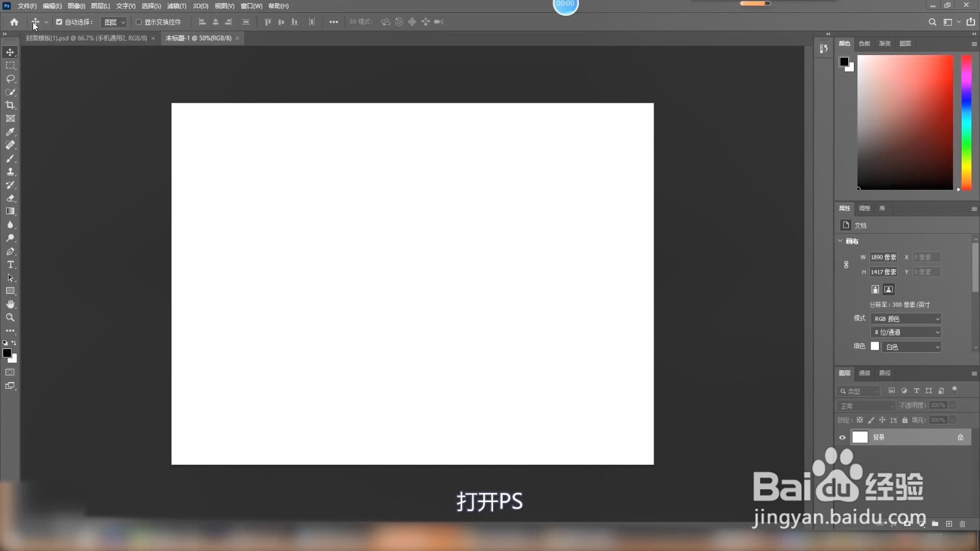This screenshot has height=551, width=980.
Task: Select the Rectangle shape tool
Action: coord(10,291)
